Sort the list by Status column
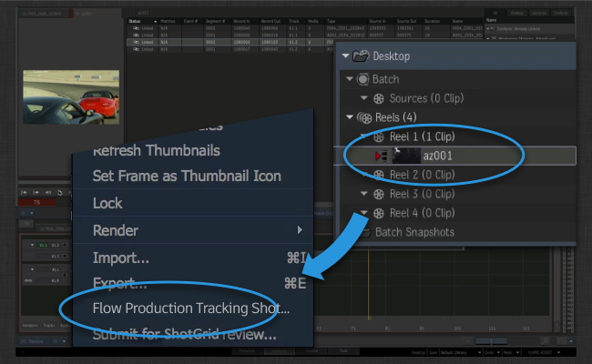The height and width of the screenshot is (364, 592). point(141,21)
